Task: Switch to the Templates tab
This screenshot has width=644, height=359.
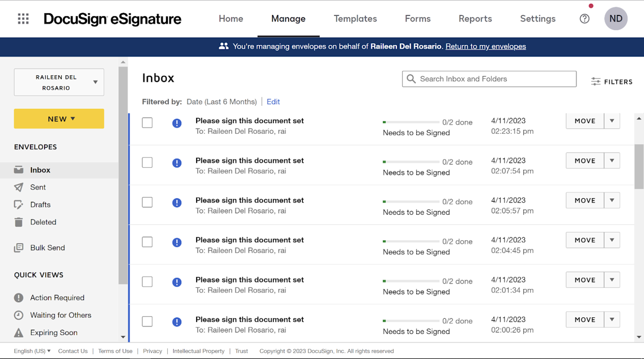Action: coord(355,18)
